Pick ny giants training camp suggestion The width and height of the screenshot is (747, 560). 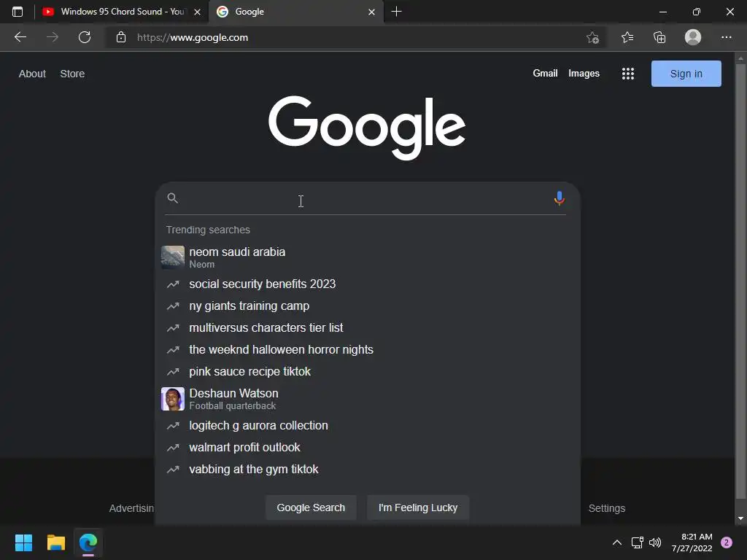tap(368, 306)
